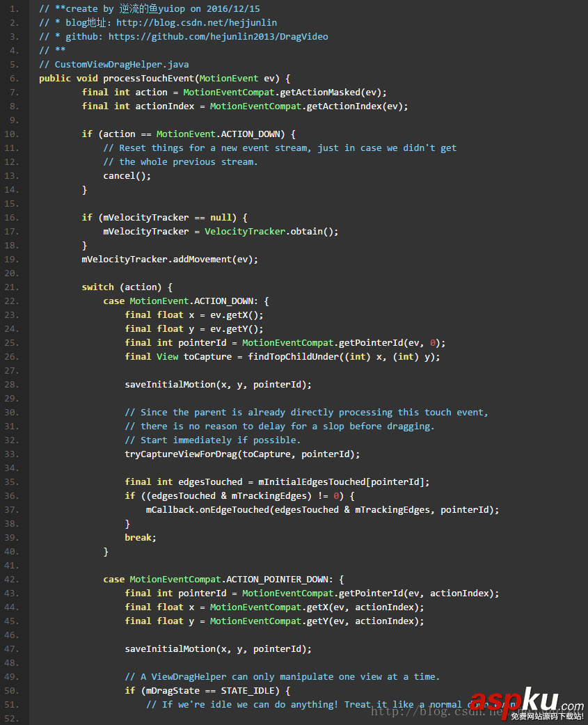Click the cancel() call

point(127,175)
